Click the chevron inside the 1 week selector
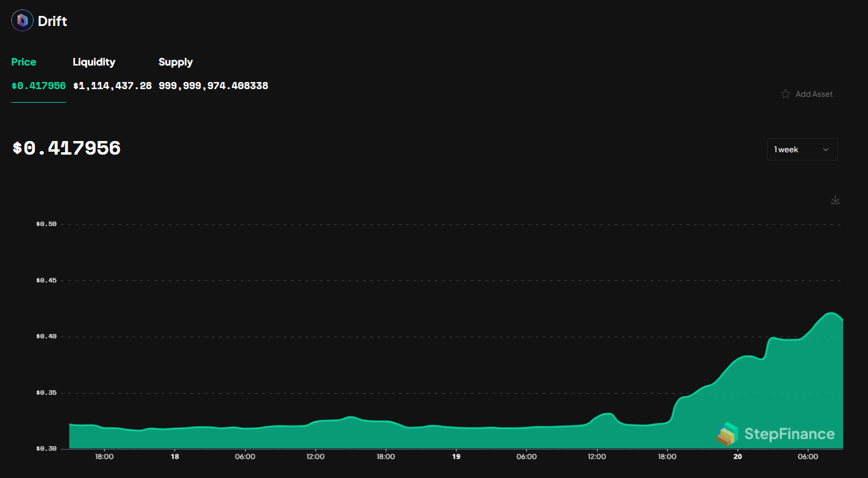868x478 pixels. click(826, 149)
